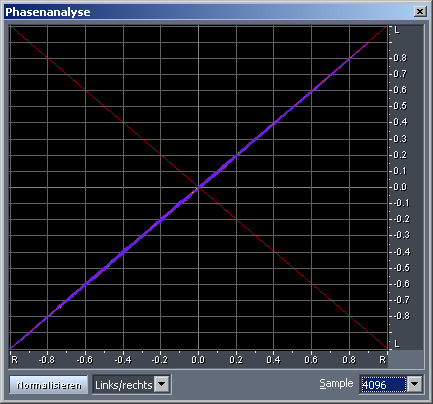
Task: Click the bottom L marker on vertical axis
Action: coord(397,343)
